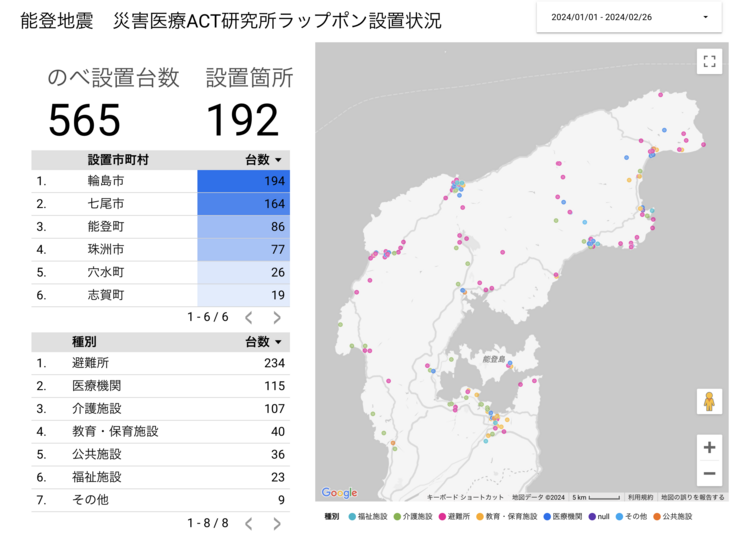The height and width of the screenshot is (537, 736).
Task: Zoom out on the map with minus button
Action: [x=709, y=473]
